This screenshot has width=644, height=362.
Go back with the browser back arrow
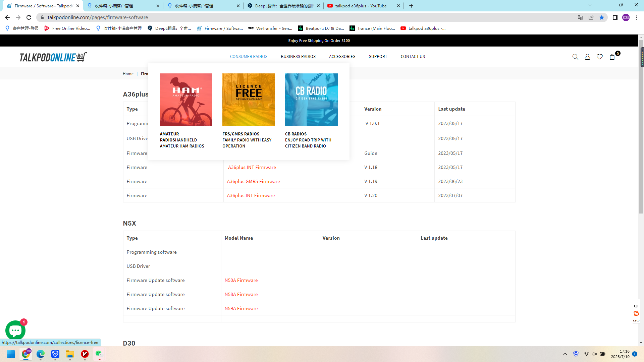pyautogui.click(x=7, y=17)
